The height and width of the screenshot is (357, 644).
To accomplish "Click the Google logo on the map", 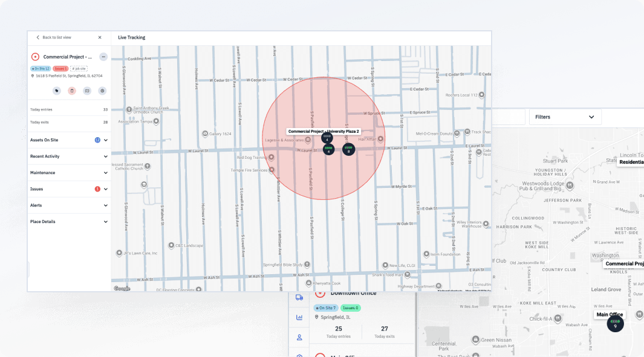I will tap(122, 289).
